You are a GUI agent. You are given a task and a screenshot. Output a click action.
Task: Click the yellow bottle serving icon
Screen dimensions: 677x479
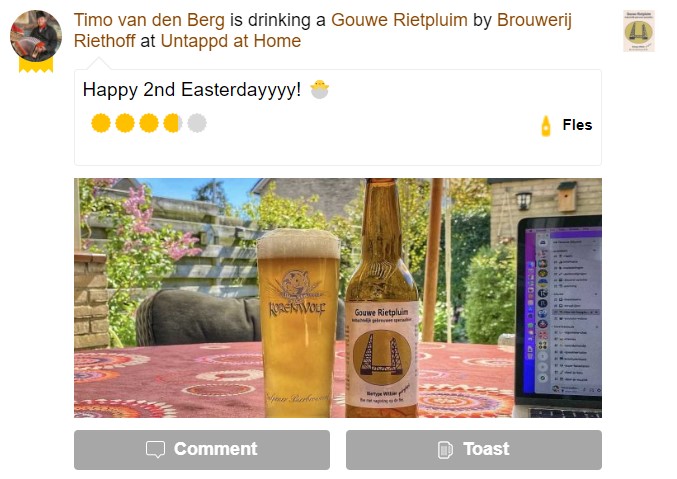[546, 126]
